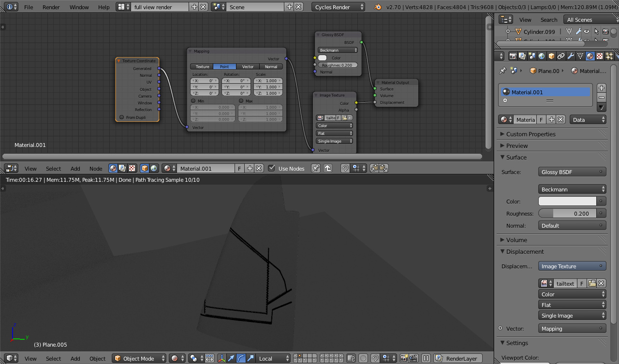This screenshot has width=619, height=364.
Task: Select translate manipulator arrow in 3D view header
Action: click(231, 358)
